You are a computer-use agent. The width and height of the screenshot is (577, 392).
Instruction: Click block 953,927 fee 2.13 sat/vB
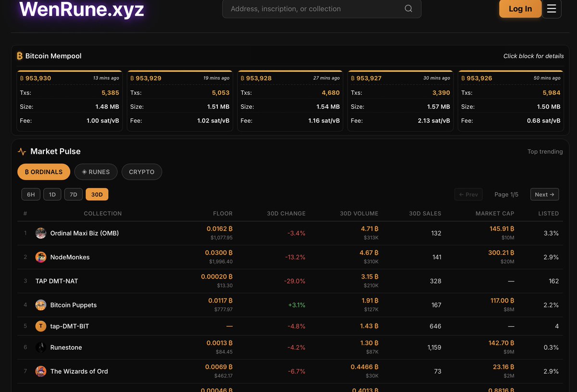coord(434,121)
